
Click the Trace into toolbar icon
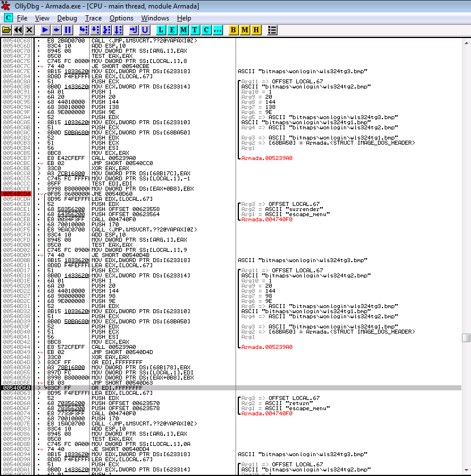107,30
